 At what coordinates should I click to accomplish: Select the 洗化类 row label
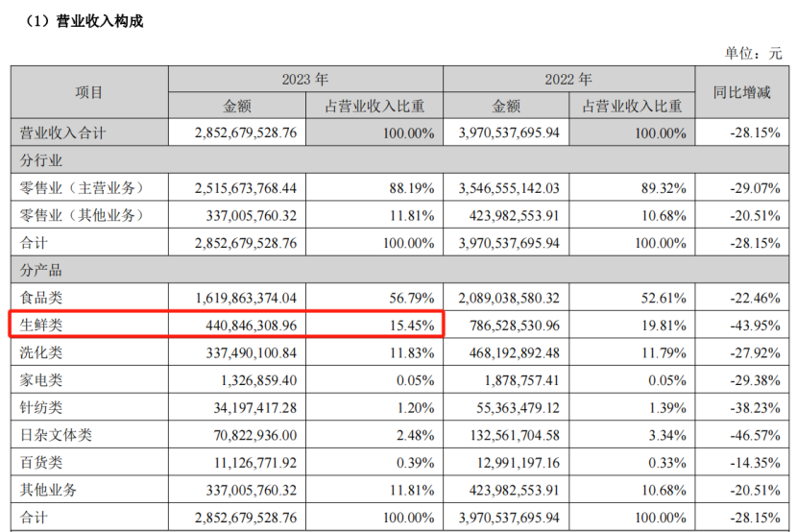41,352
